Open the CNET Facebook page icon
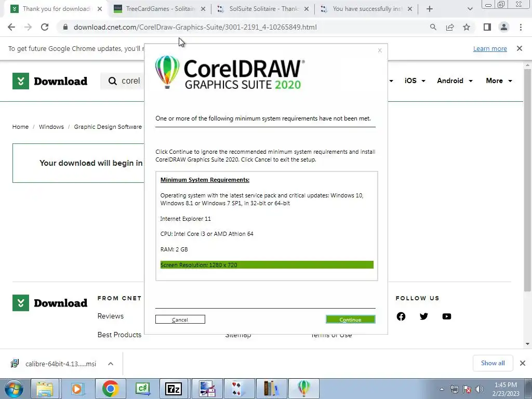 coord(401,316)
